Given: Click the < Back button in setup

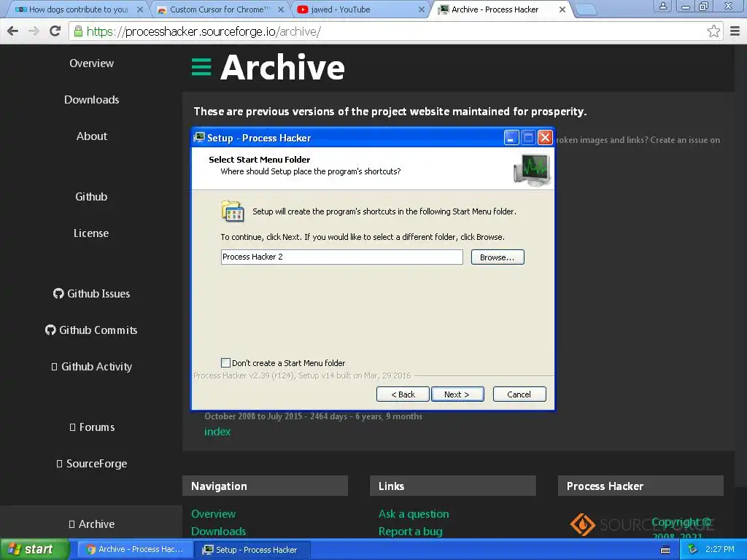Looking at the screenshot, I should click(403, 394).
